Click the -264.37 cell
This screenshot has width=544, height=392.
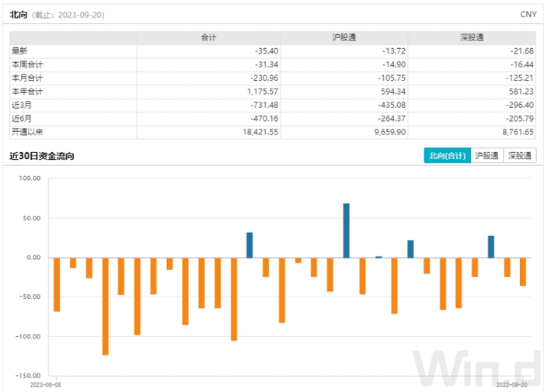(x=392, y=119)
